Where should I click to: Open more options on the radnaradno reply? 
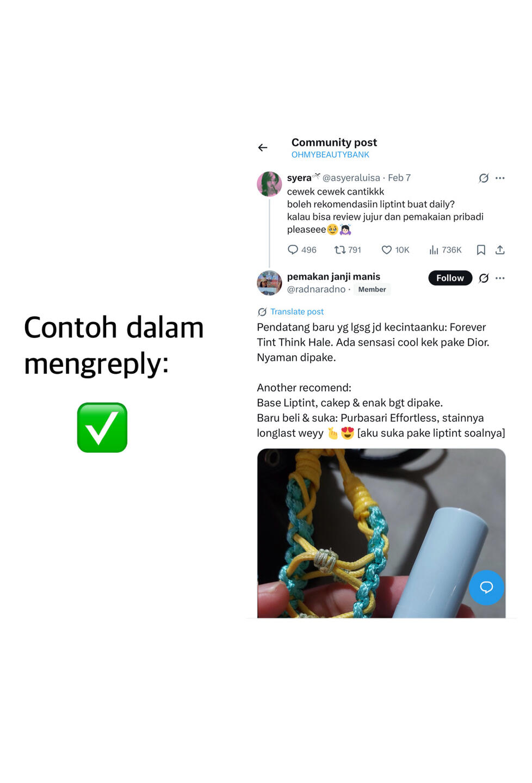click(x=500, y=278)
